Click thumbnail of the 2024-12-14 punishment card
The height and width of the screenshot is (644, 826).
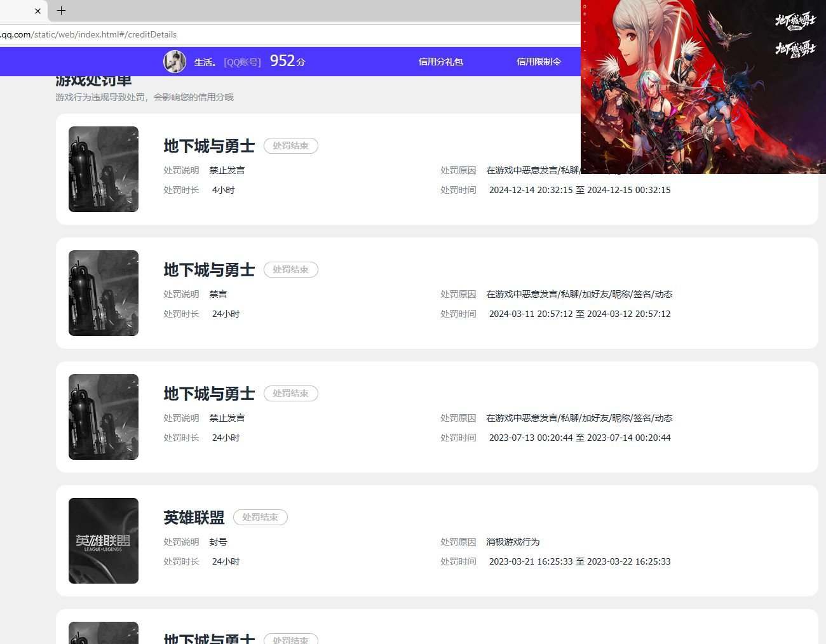[x=104, y=169]
